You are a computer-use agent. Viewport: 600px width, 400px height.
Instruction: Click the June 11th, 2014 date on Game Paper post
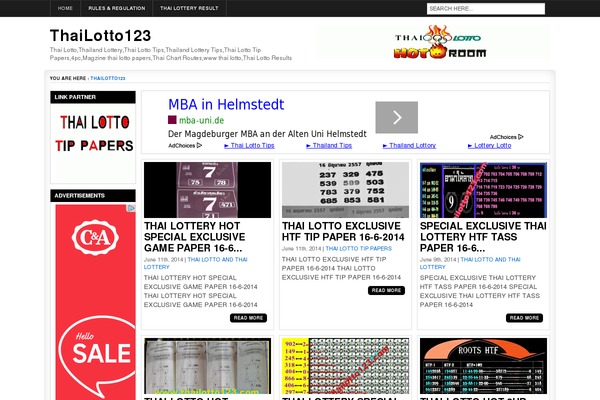(163, 260)
